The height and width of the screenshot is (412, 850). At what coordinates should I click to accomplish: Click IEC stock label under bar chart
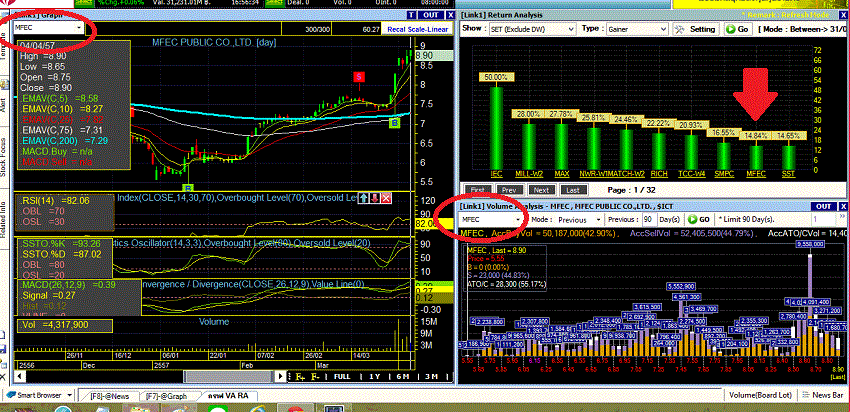[496, 174]
